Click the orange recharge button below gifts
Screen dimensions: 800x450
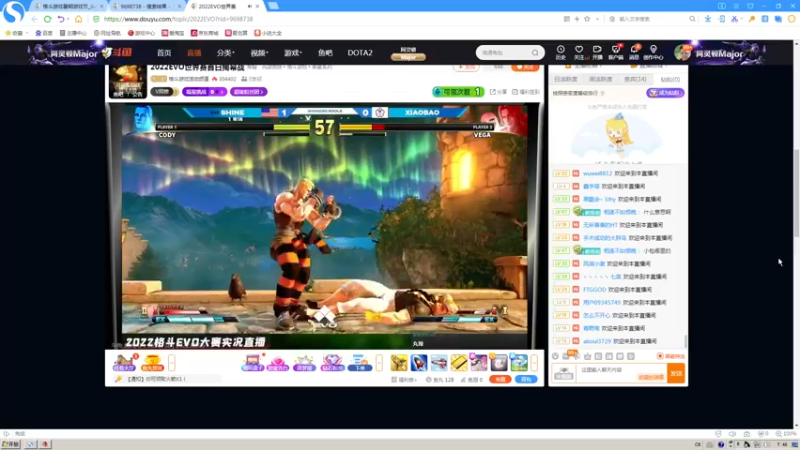coord(500,380)
